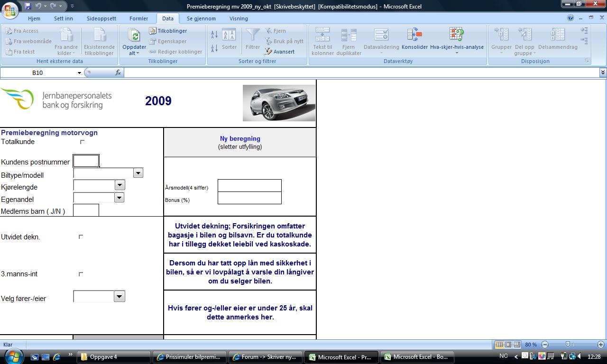Click Bruk på nytt reapply button

pyautogui.click(x=284, y=41)
